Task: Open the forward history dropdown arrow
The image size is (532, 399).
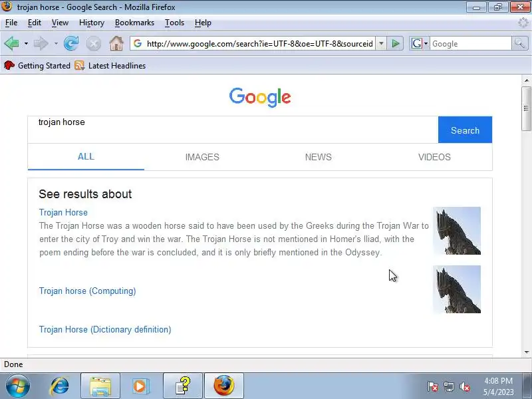Action: [56, 44]
